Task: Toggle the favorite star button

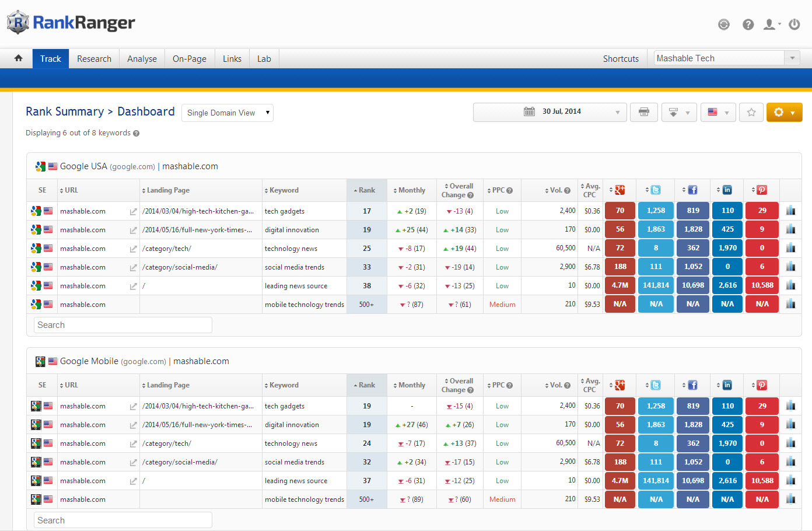Action: pyautogui.click(x=751, y=112)
